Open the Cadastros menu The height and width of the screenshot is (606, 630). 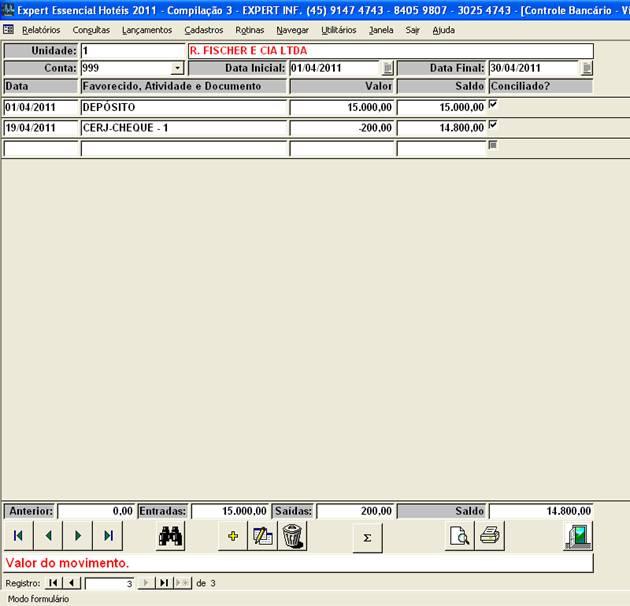[x=204, y=30]
